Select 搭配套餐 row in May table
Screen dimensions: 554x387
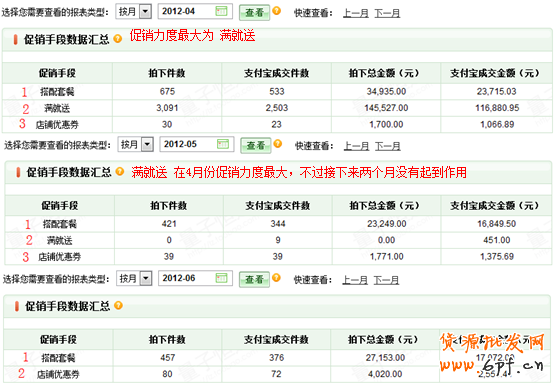click(278, 224)
